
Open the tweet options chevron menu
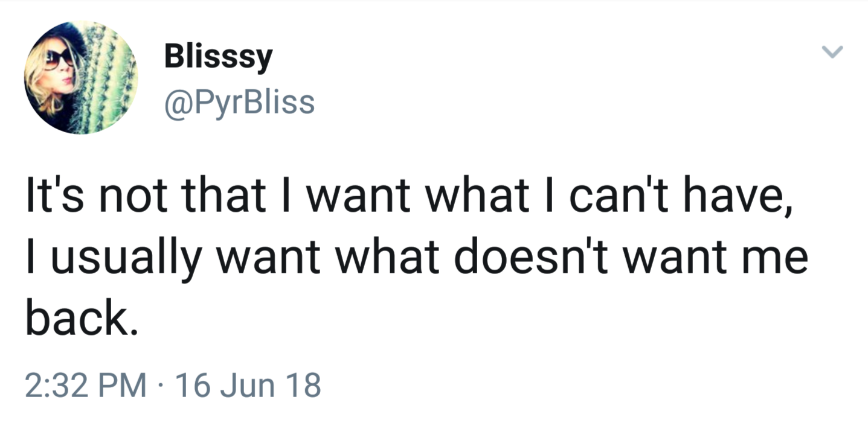pos(832,53)
